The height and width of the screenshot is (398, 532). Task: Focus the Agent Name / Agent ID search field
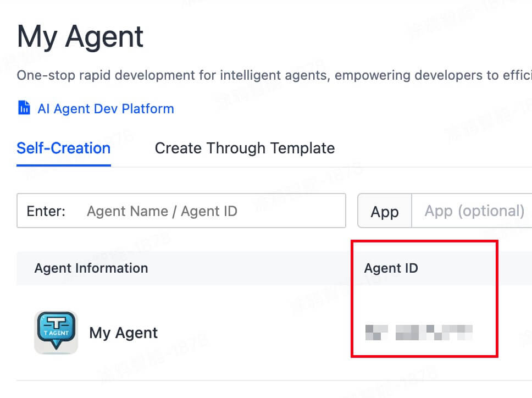209,211
